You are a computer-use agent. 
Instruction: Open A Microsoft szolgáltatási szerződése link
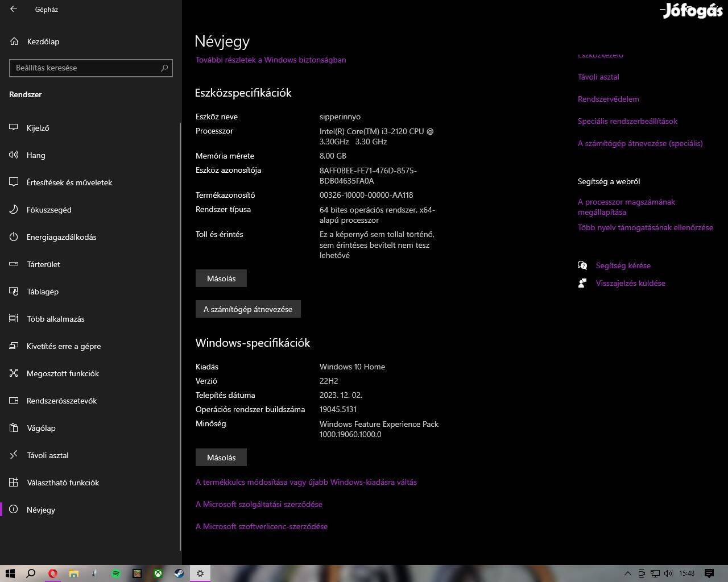click(x=259, y=504)
